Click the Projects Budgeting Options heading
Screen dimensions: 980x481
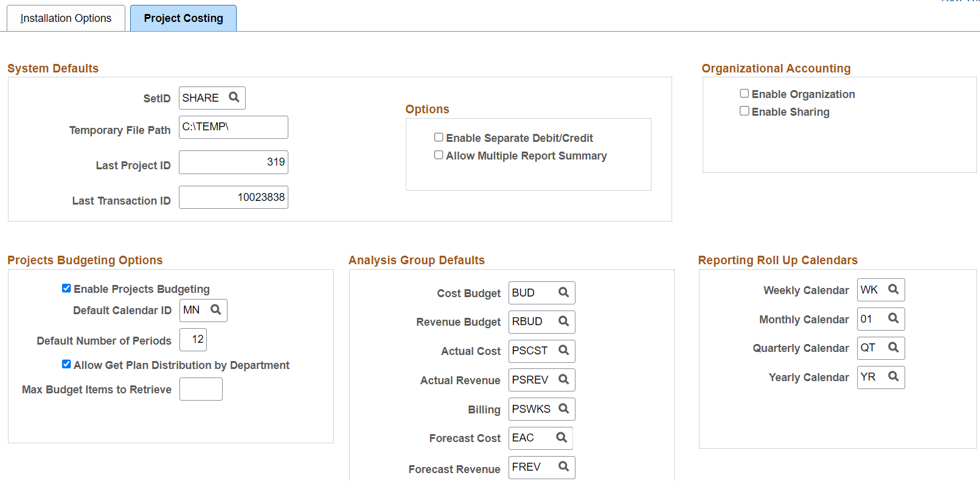85,260
